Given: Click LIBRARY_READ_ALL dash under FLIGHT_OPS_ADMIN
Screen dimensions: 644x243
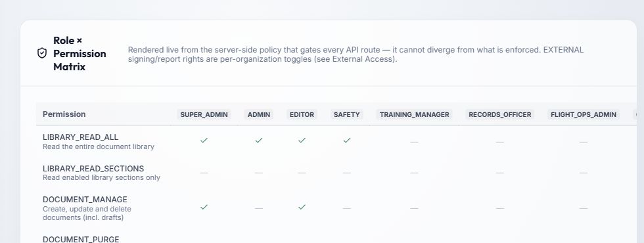Looking at the screenshot, I should point(584,142).
